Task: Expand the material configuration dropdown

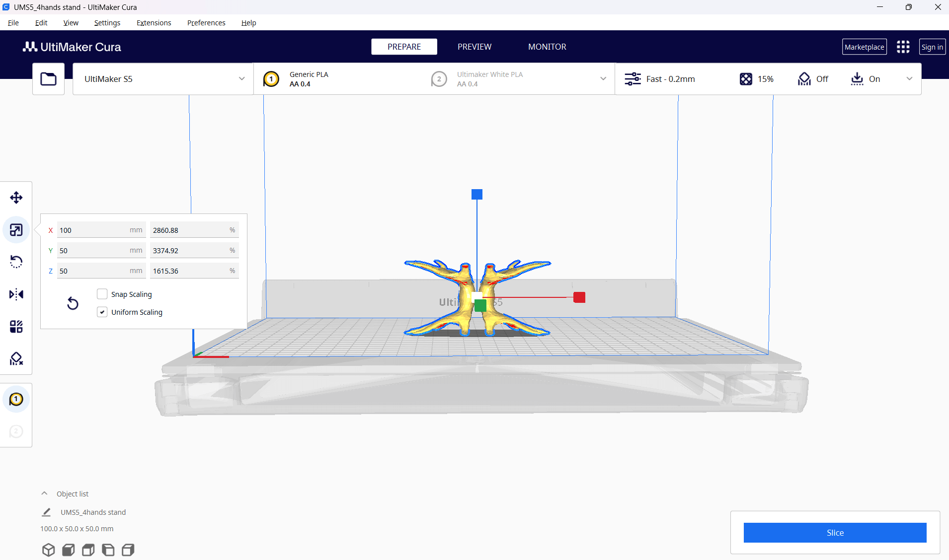Action: [603, 79]
